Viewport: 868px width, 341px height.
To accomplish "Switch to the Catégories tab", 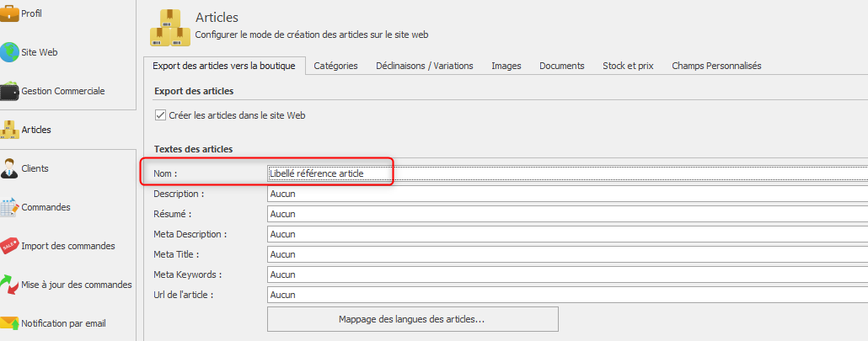I will (x=335, y=66).
